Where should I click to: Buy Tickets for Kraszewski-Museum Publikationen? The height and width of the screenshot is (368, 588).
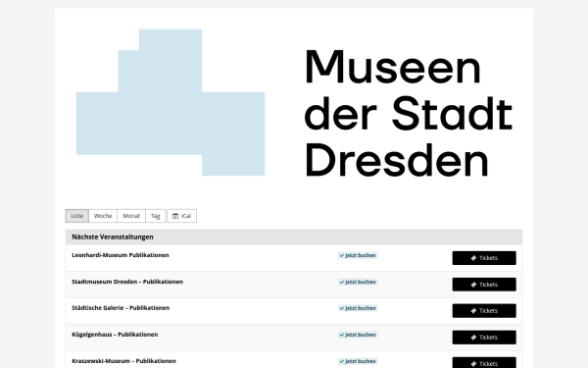pos(484,363)
